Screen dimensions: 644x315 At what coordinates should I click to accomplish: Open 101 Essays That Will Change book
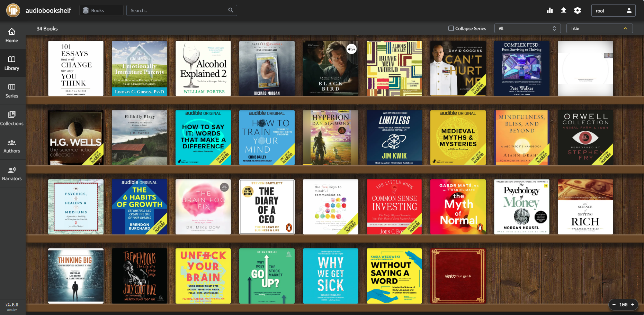[x=76, y=68]
